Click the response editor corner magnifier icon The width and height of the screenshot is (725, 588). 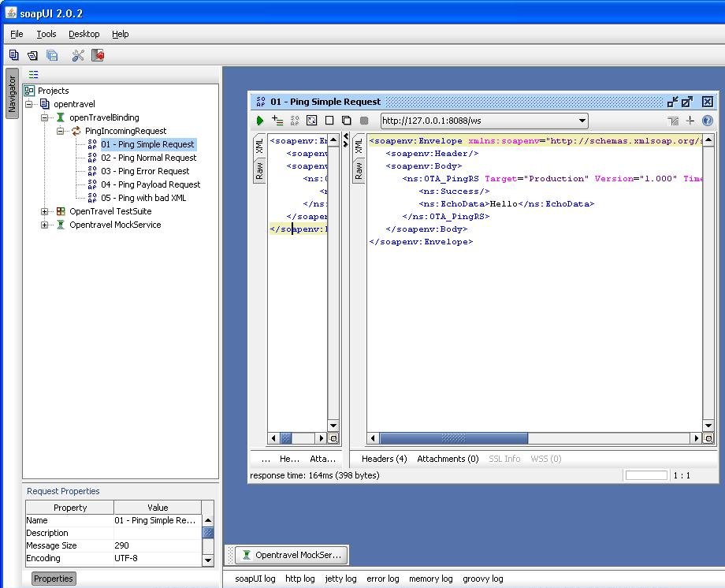click(708, 437)
